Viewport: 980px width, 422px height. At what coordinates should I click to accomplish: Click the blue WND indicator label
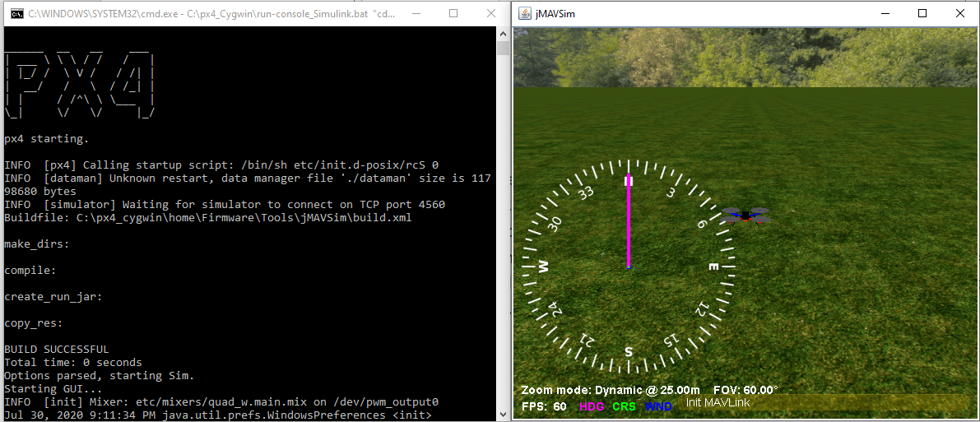pyautogui.click(x=658, y=406)
